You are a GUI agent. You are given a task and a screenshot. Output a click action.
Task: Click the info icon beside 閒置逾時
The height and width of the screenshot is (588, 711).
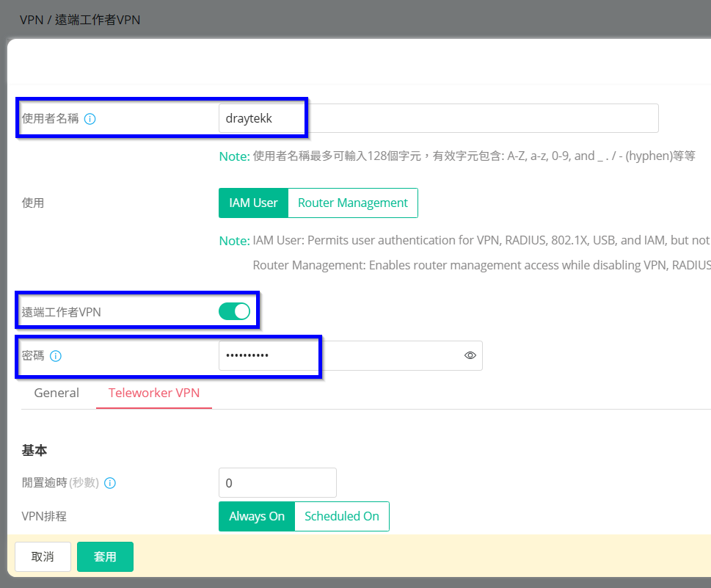[110, 483]
